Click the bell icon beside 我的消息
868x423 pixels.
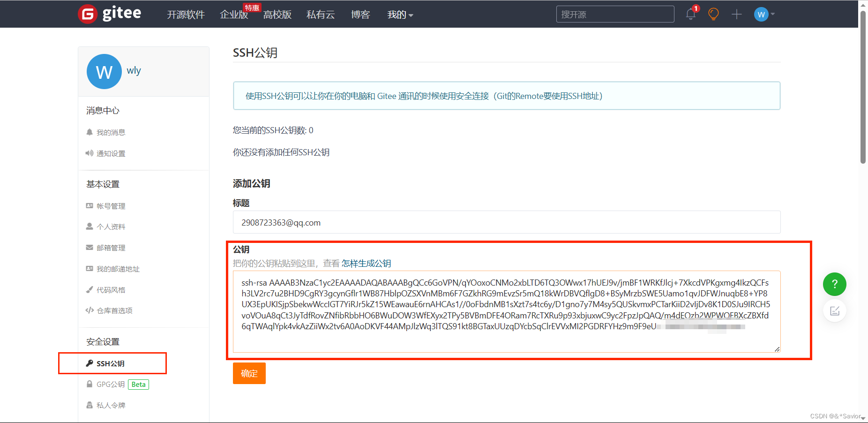pos(90,132)
